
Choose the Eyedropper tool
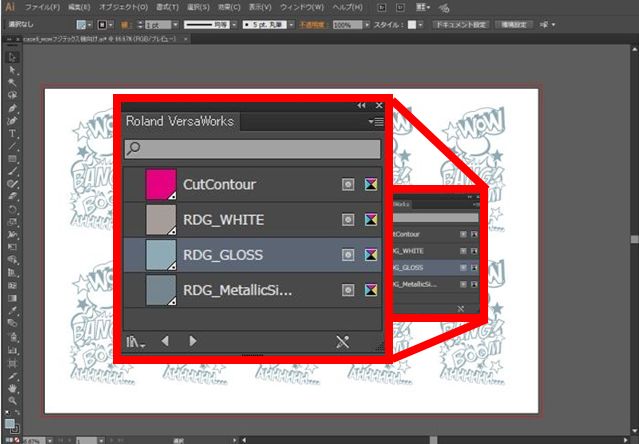[x=12, y=310]
